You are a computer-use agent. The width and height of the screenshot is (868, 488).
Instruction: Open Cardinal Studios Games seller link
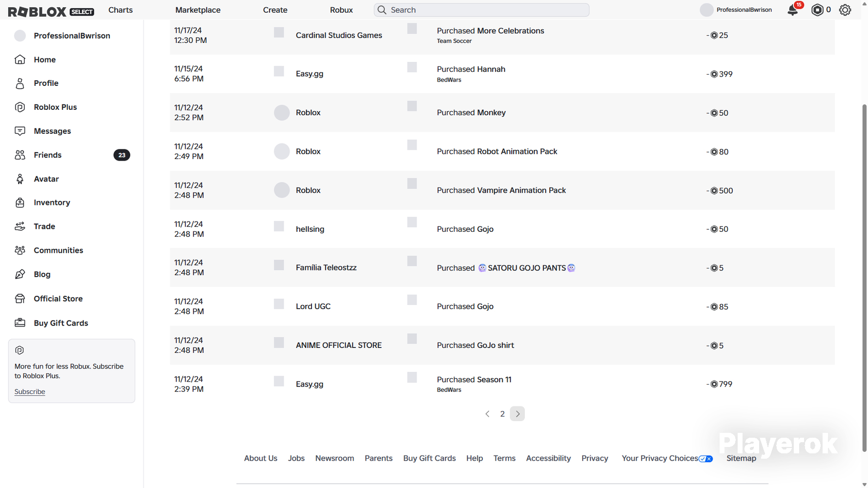tap(339, 35)
